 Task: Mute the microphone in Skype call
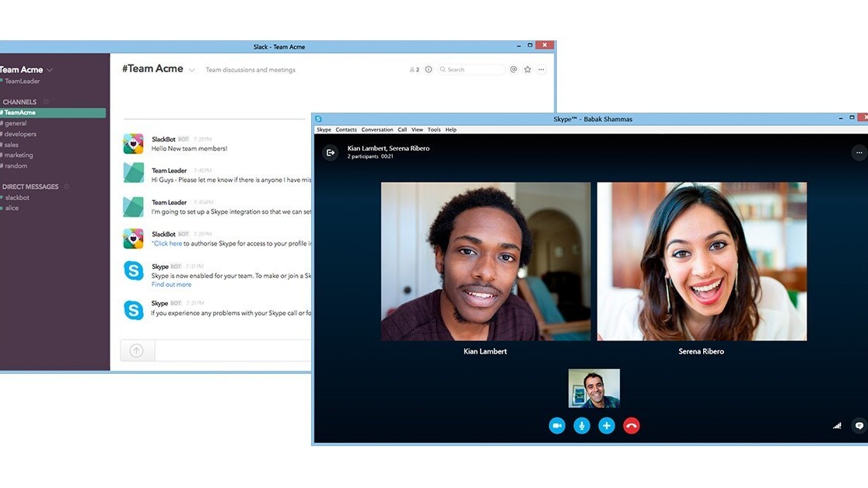tap(582, 426)
